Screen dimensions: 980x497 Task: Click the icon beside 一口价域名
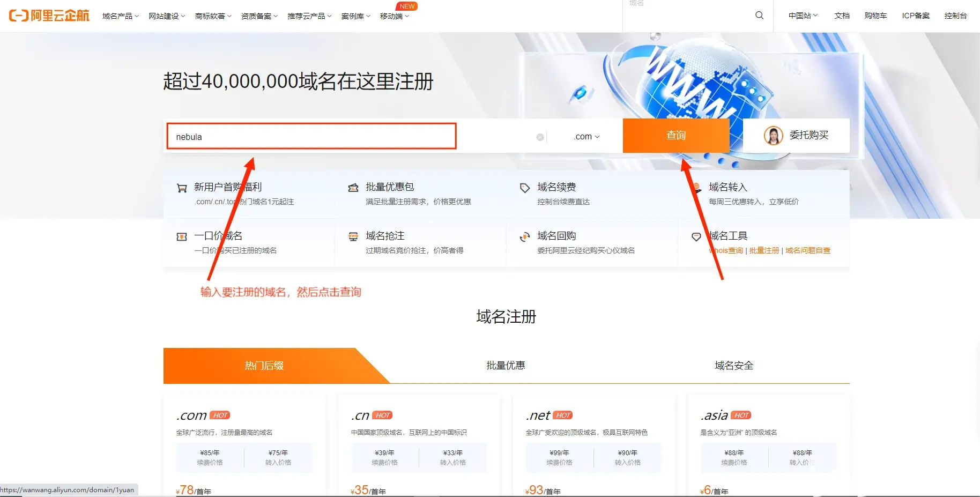(x=182, y=236)
